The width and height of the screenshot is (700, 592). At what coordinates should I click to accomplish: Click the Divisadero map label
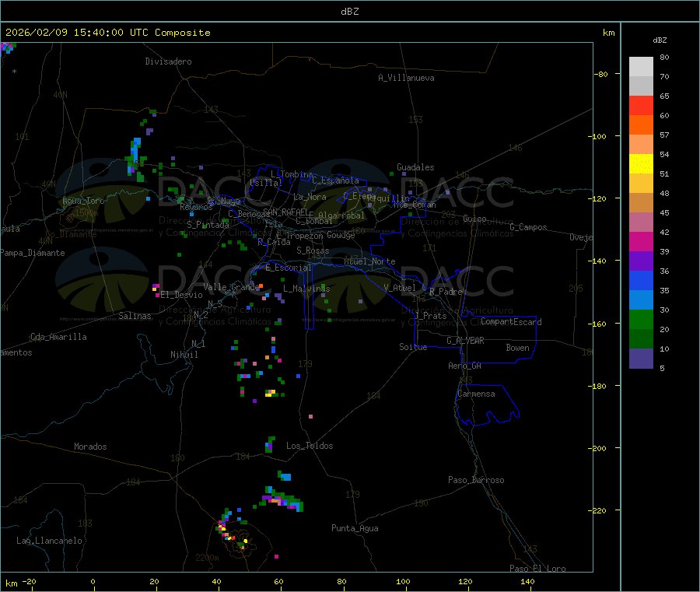168,61
